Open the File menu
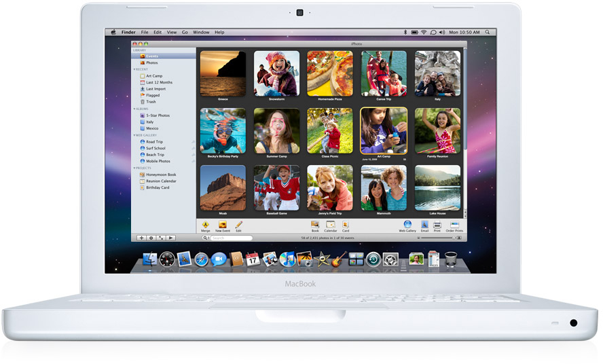This screenshot has width=603, height=364. pyautogui.click(x=145, y=32)
